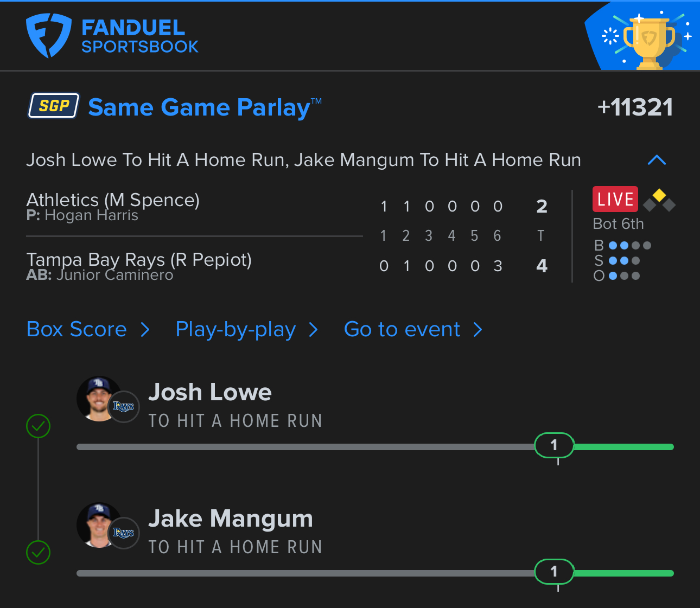Click the arrow next to Box Score
This screenshot has height=608, width=700.
(145, 329)
